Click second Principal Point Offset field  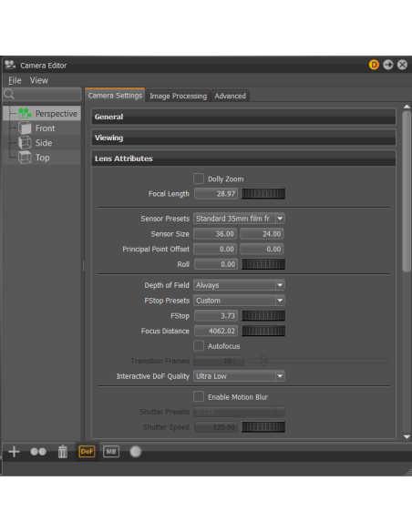pyautogui.click(x=262, y=249)
